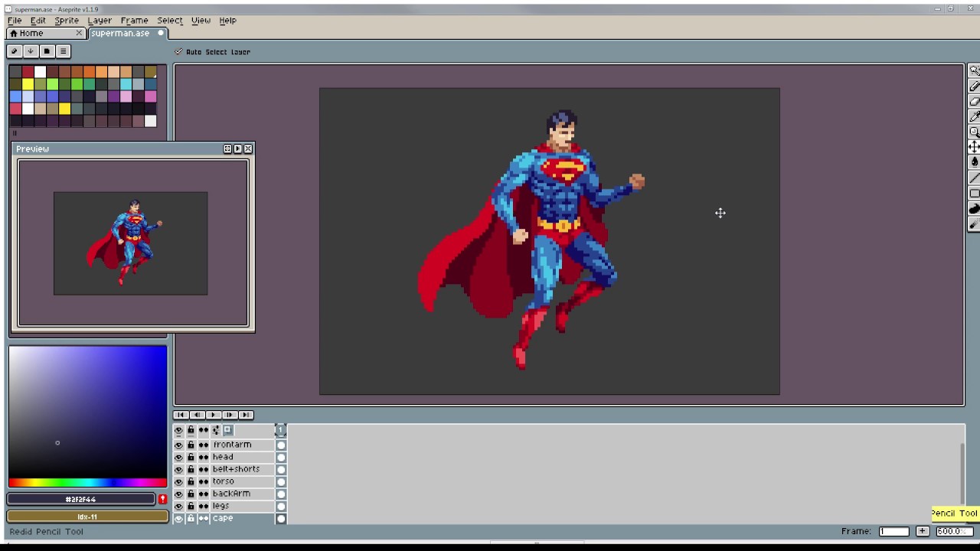Lock the torso layer
Screen dimensions: 980x551
(x=191, y=481)
